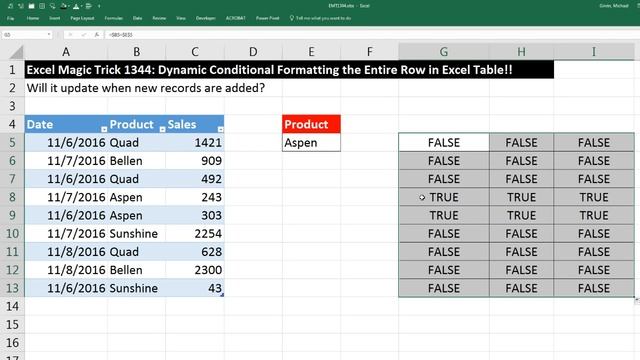
Task: Select column B header
Action: pos(136,52)
